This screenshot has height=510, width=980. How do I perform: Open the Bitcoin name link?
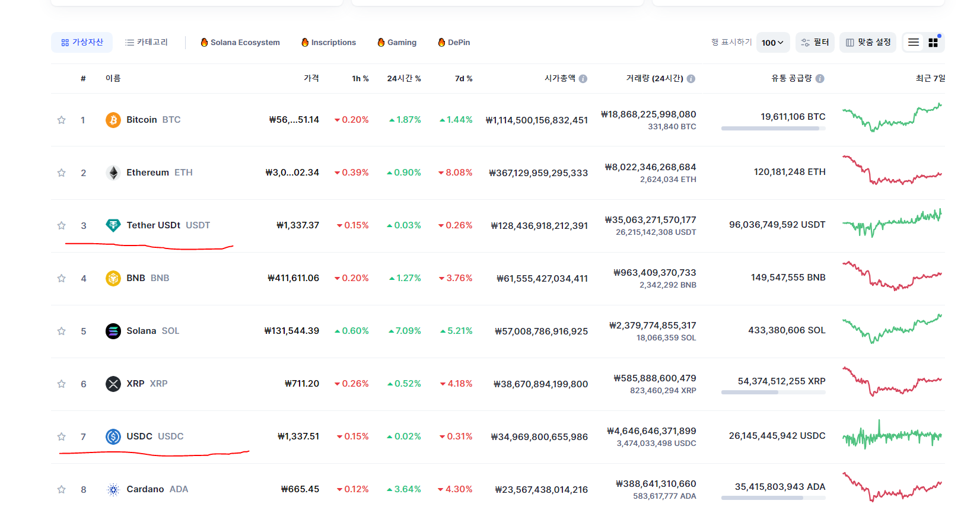[142, 120]
